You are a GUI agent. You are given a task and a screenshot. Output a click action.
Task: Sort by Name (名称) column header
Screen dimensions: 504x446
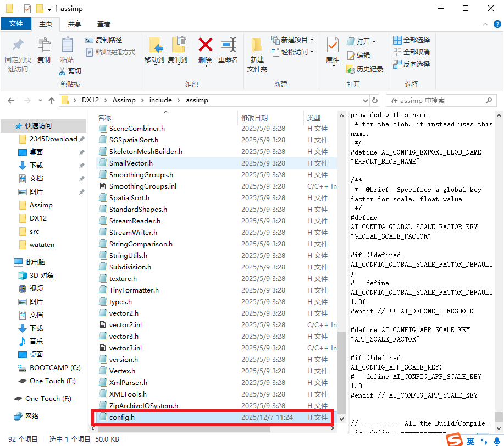click(104, 118)
